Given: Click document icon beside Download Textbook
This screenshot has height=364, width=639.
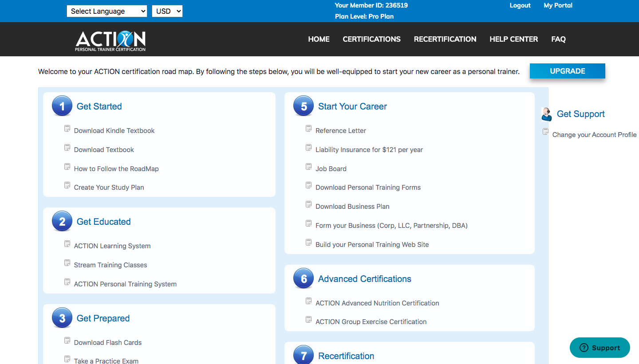Looking at the screenshot, I should click(x=67, y=148).
